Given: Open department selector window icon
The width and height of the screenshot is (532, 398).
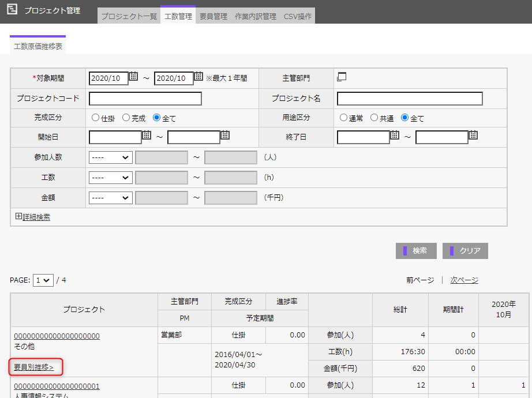Looking at the screenshot, I should [x=342, y=77].
